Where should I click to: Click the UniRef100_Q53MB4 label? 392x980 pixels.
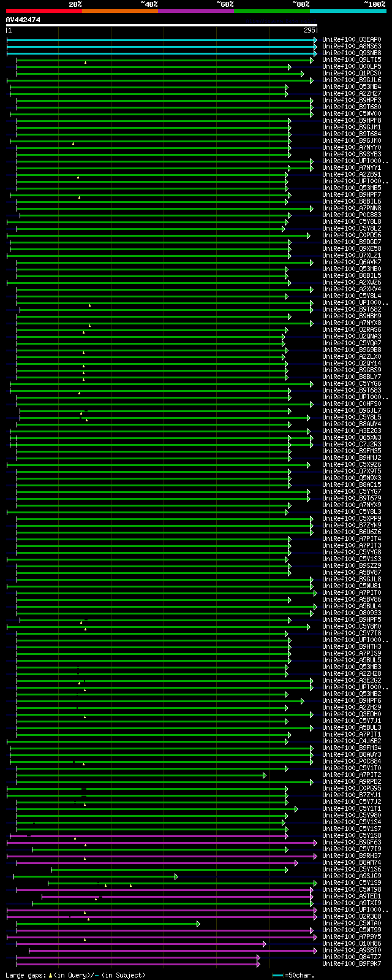point(352,86)
